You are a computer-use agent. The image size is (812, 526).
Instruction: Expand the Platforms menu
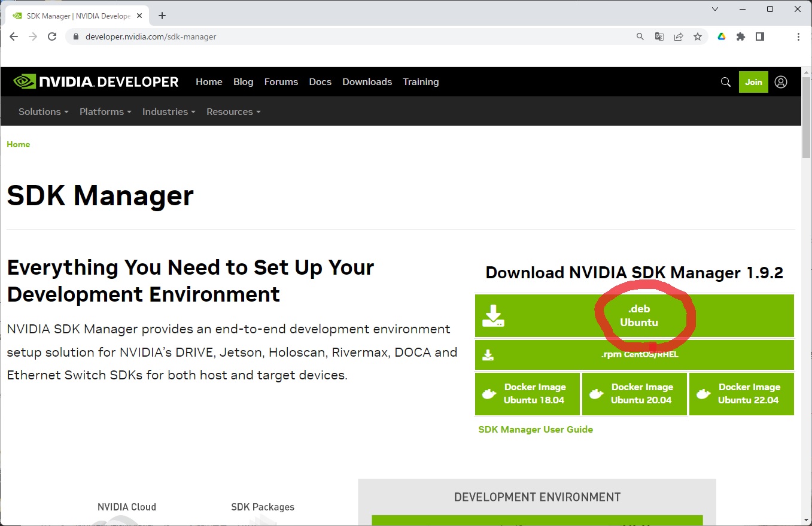(105, 111)
